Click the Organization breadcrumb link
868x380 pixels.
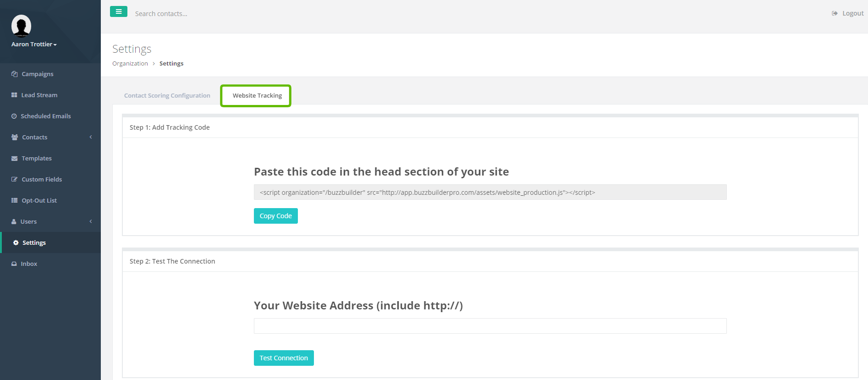(x=130, y=63)
